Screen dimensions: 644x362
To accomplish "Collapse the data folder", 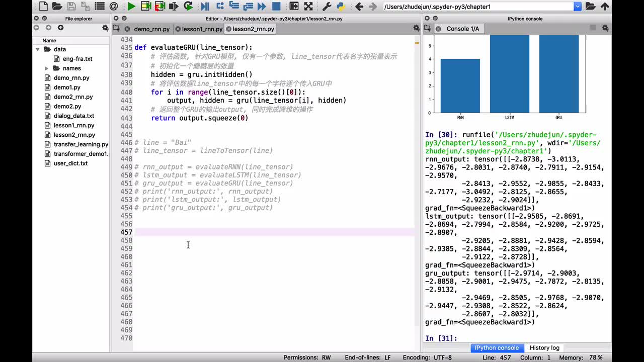I will [x=38, y=49].
